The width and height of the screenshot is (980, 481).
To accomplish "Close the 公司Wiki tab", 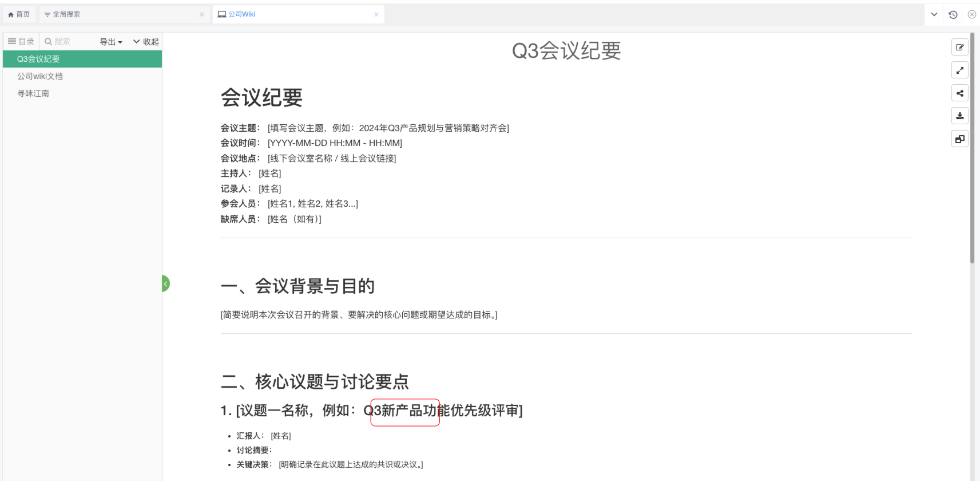I will coord(376,14).
